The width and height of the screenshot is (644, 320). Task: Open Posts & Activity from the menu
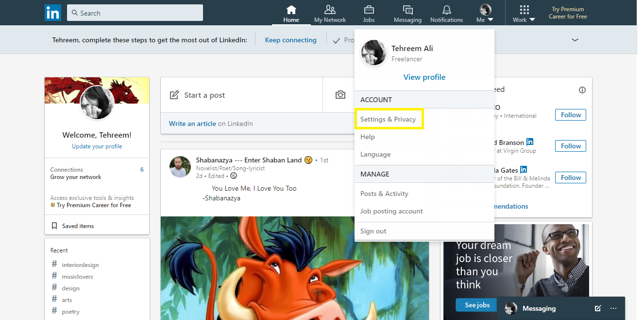[384, 193]
